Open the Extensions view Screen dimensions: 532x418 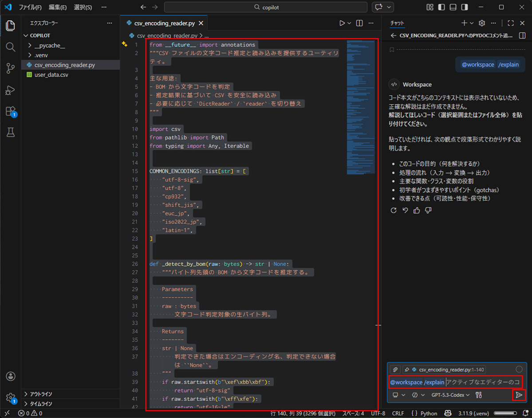tap(10, 111)
